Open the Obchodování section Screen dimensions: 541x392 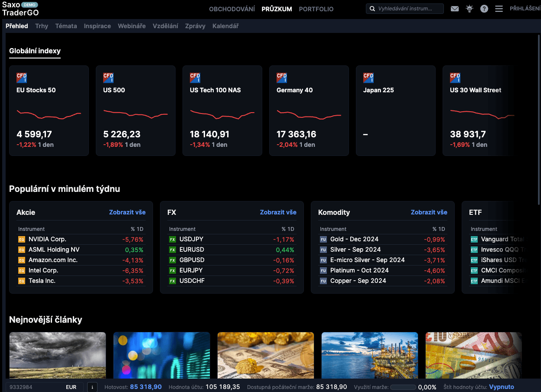click(232, 9)
